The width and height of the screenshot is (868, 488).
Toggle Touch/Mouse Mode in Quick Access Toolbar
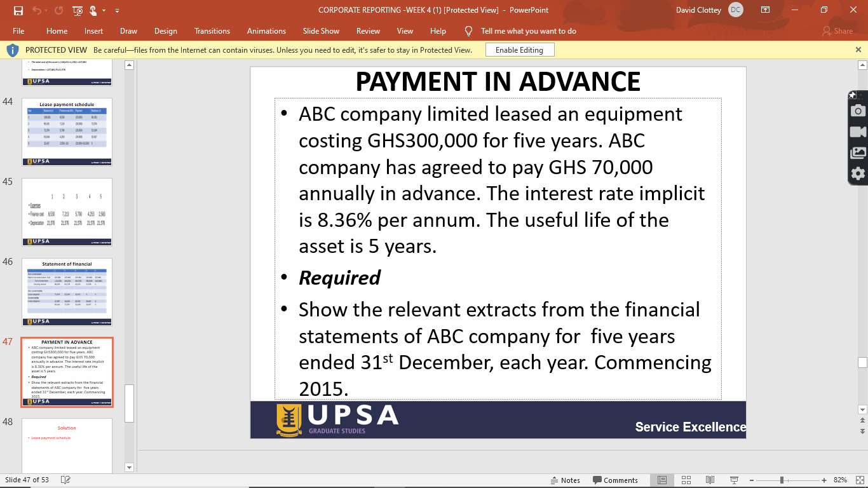click(94, 10)
